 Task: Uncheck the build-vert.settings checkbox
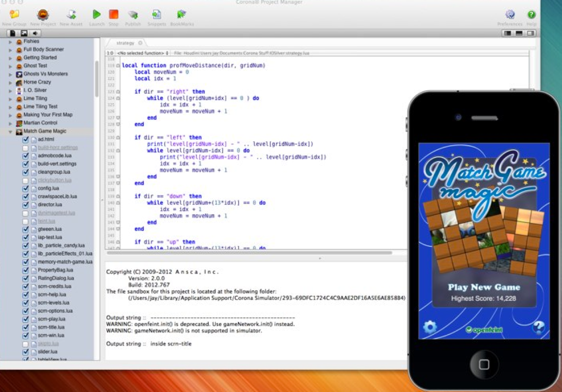[25, 164]
